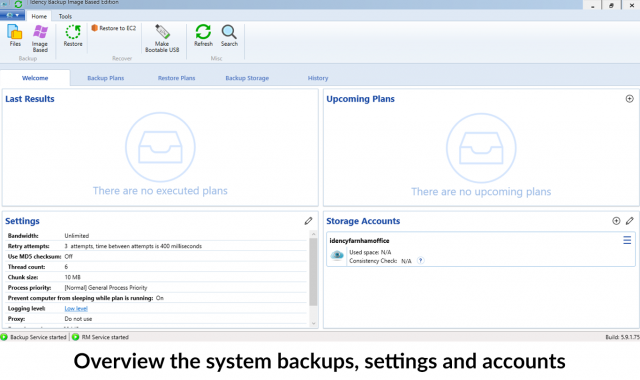Click the Last Results heading
Image resolution: width=640 pixels, height=380 pixels.
30,99
